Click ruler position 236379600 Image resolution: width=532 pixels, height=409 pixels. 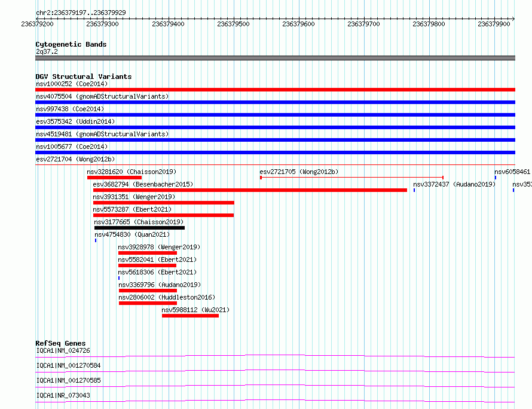point(298,24)
